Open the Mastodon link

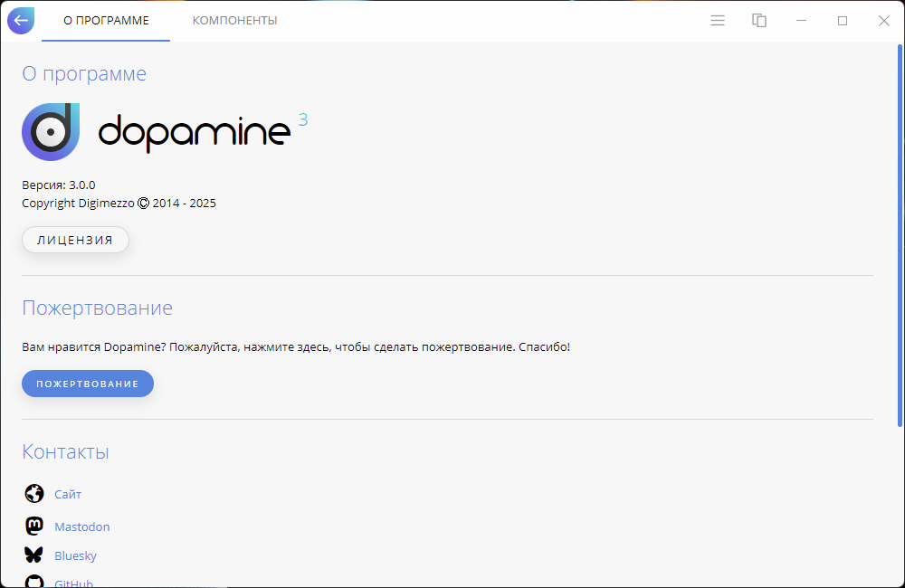click(82, 526)
